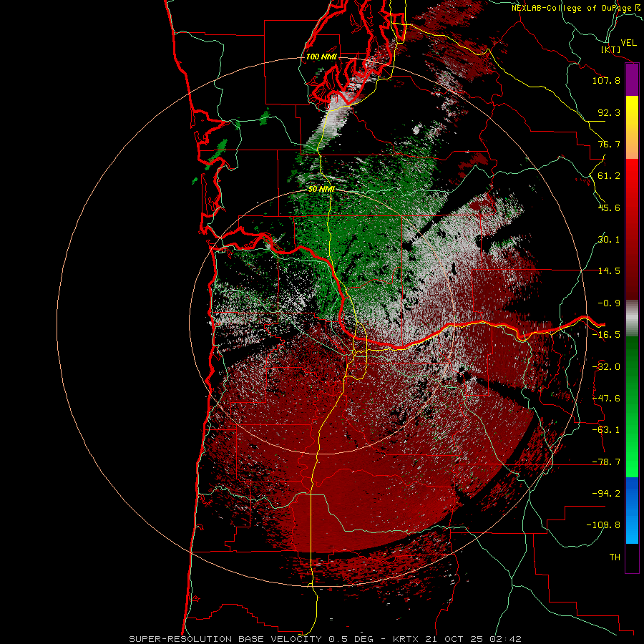Click the 50 NMI range ring label
Image resolution: width=644 pixels, height=644 pixels.
pyautogui.click(x=321, y=190)
